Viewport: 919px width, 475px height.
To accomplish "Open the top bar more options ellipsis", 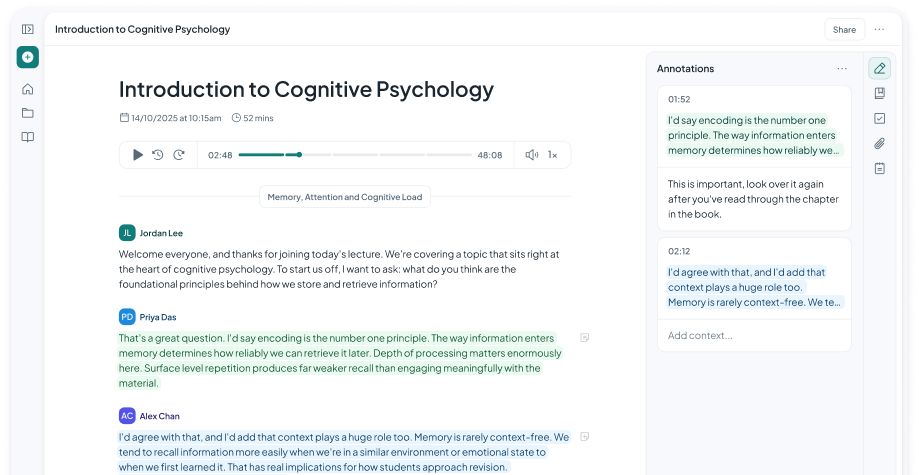I will 879,29.
